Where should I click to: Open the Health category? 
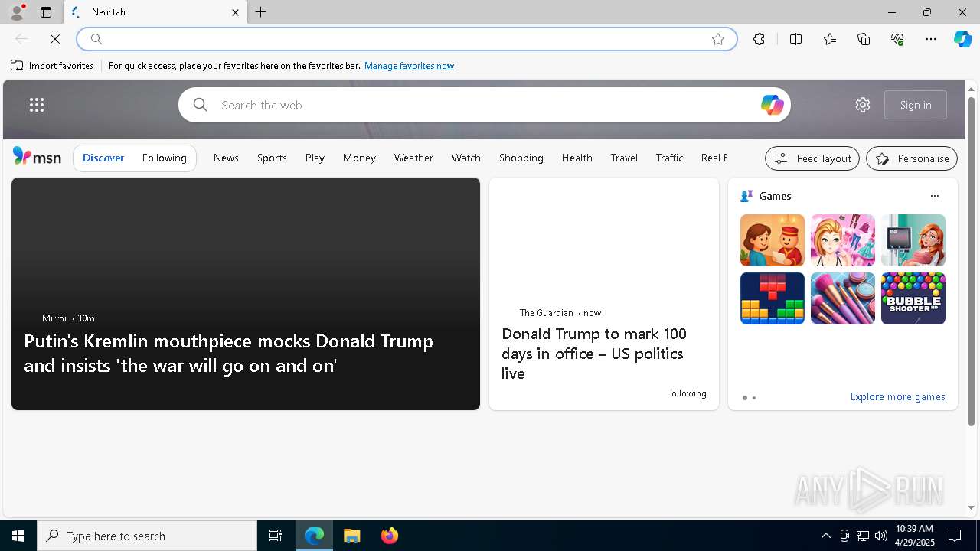(x=577, y=158)
